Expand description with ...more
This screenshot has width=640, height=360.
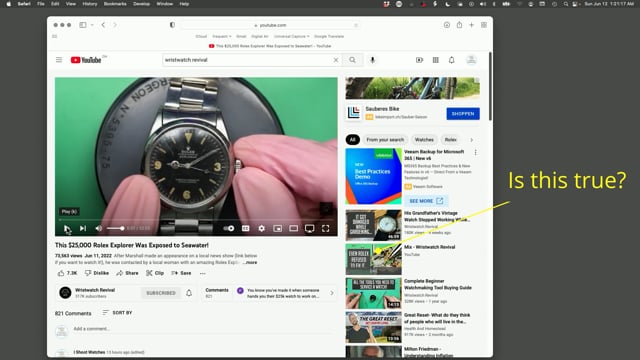251,262
